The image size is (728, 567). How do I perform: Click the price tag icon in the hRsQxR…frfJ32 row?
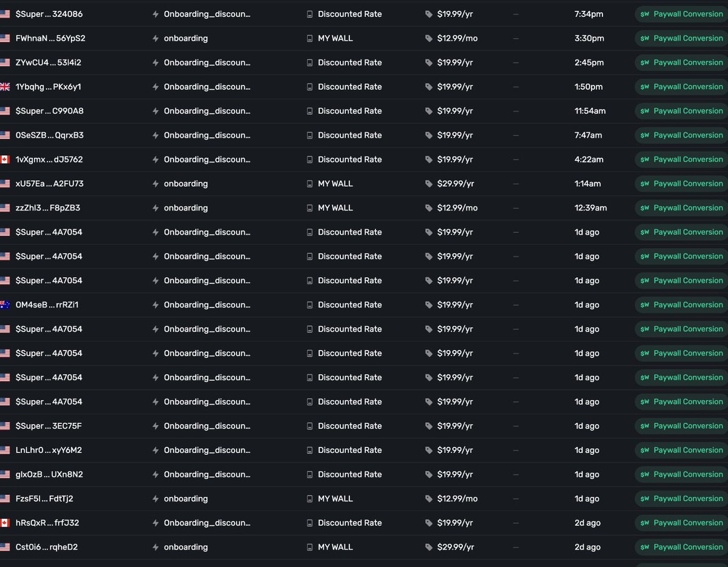click(x=429, y=523)
